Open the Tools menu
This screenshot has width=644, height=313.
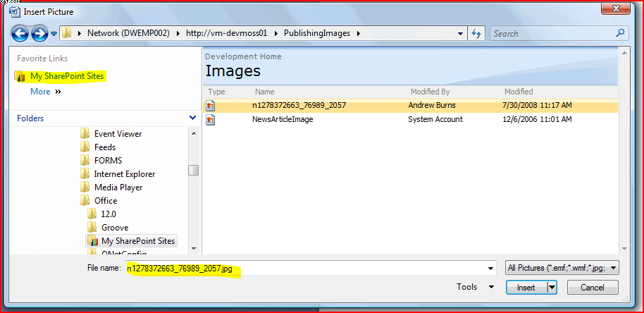click(x=476, y=287)
